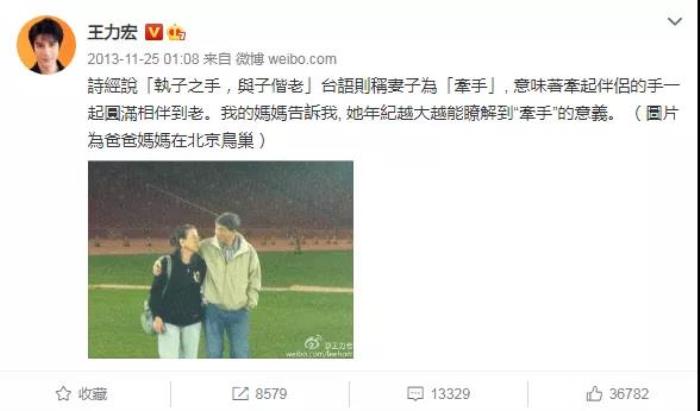Click the weibo.com/leehom watermark text on photo
The height and width of the screenshot is (411, 700).
click(x=319, y=354)
